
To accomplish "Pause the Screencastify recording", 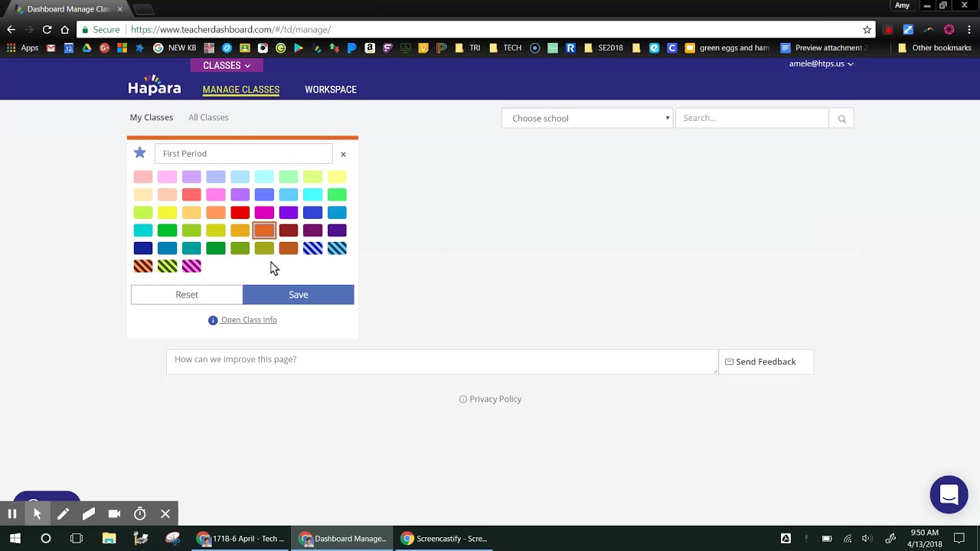I will click(x=12, y=514).
